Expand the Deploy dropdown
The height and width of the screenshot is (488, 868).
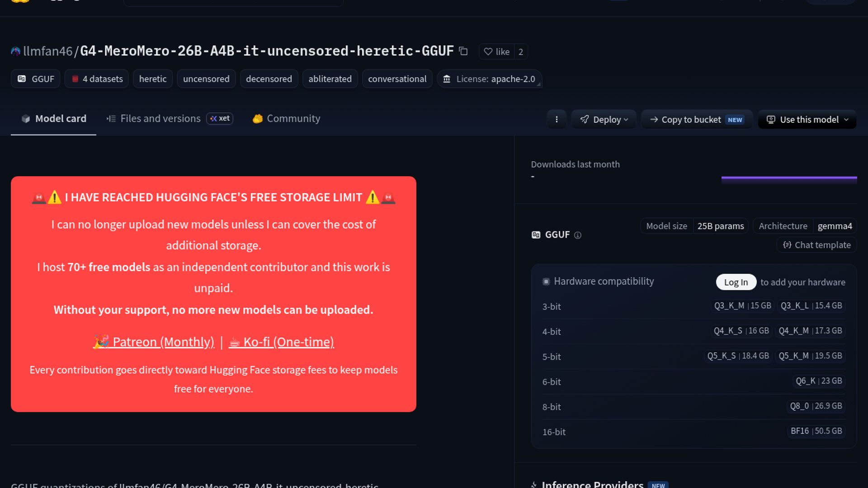point(604,119)
